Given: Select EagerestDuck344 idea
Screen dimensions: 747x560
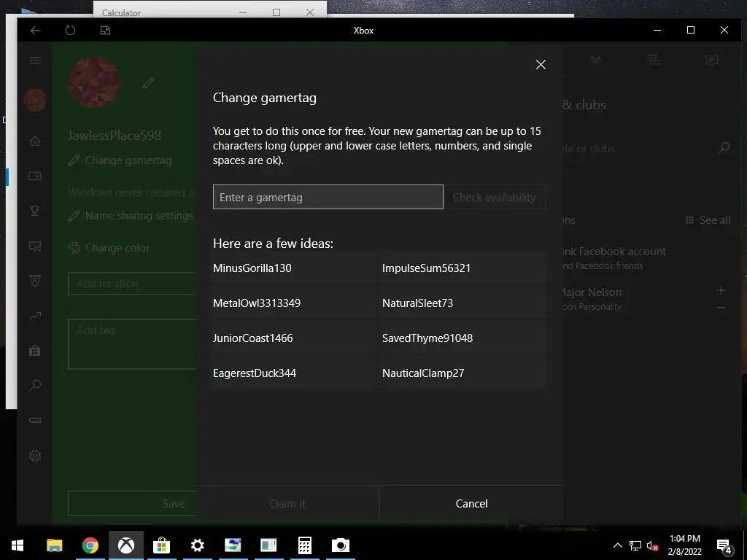Looking at the screenshot, I should tap(292, 373).
